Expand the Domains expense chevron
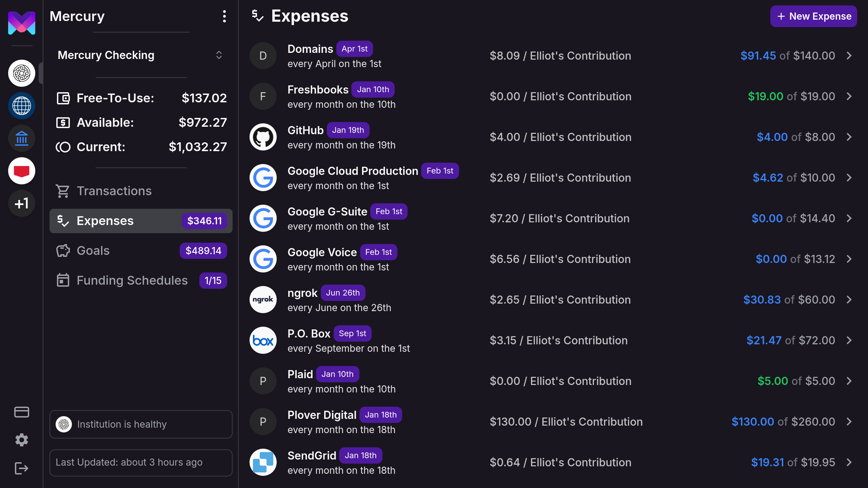 tap(849, 56)
